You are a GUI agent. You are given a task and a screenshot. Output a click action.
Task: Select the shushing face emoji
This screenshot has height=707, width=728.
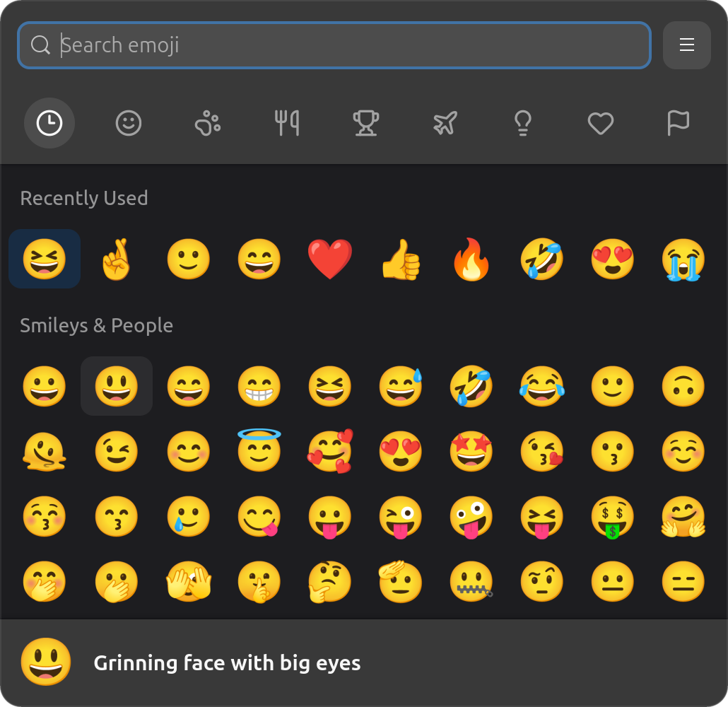coord(259,581)
